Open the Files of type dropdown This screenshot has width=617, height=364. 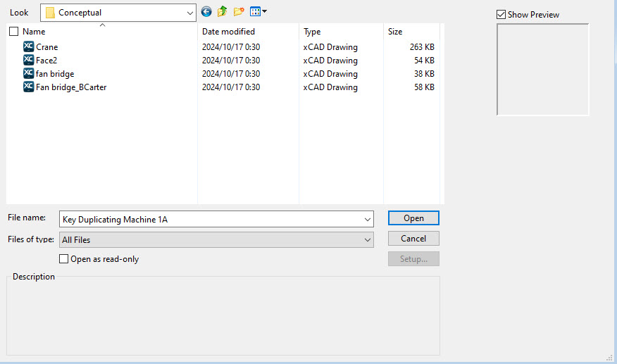pos(216,239)
